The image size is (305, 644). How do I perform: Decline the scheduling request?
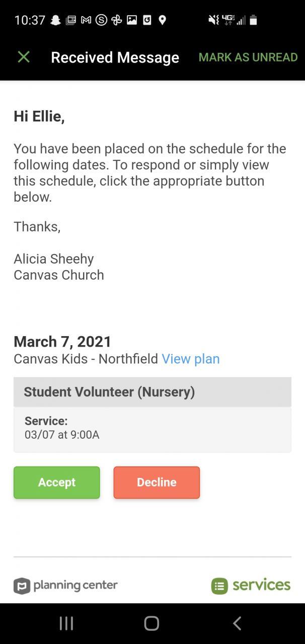coord(157,482)
